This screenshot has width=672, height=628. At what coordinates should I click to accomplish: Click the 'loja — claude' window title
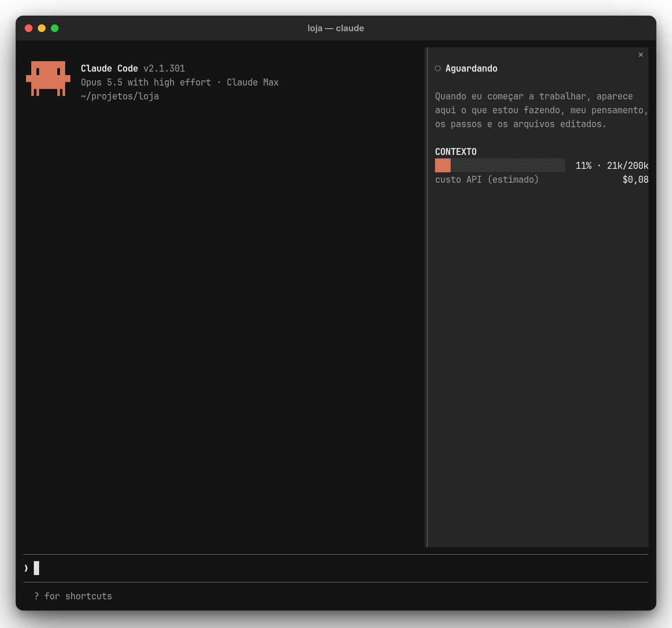point(336,28)
